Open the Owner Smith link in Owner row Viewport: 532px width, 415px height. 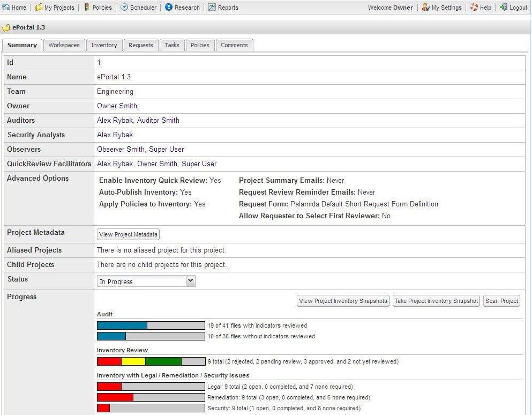pos(117,106)
